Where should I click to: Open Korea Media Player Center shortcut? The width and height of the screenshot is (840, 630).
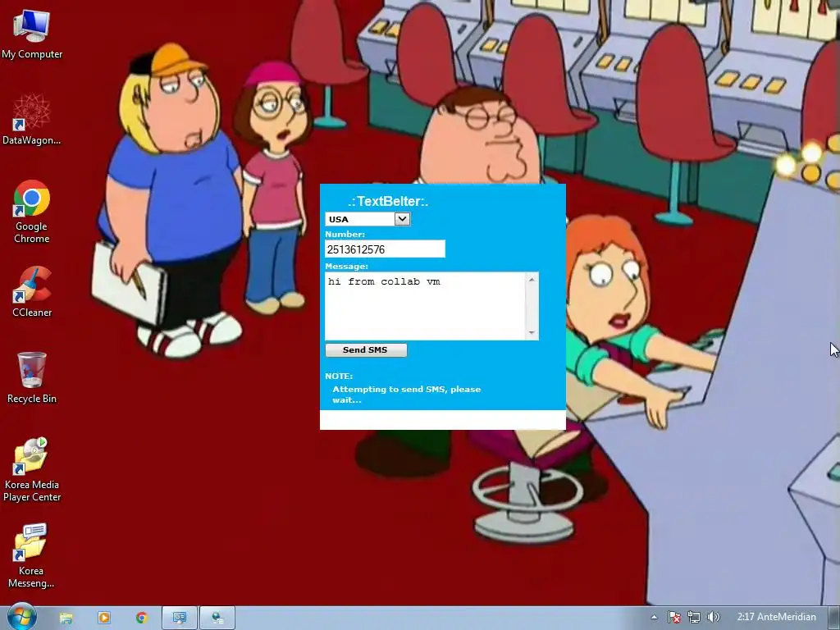coord(32,470)
